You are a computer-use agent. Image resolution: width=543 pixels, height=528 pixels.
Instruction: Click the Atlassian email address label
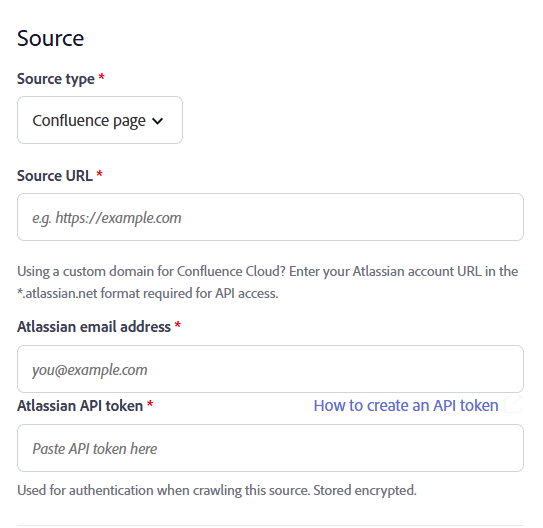point(94,327)
